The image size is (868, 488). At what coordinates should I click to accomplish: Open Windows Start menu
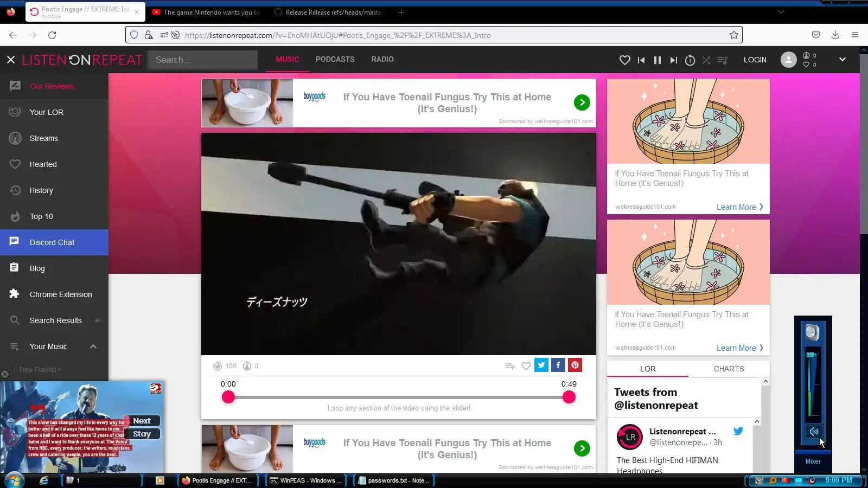point(14,480)
